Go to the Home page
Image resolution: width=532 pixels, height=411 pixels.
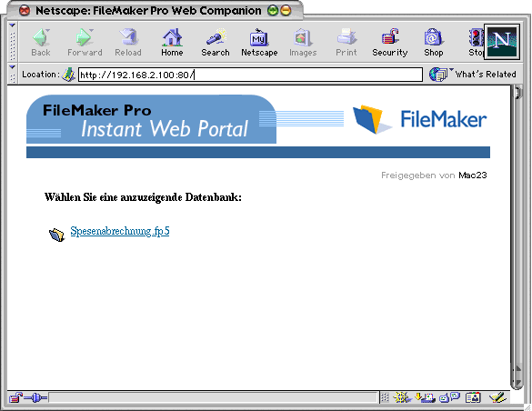click(172, 42)
